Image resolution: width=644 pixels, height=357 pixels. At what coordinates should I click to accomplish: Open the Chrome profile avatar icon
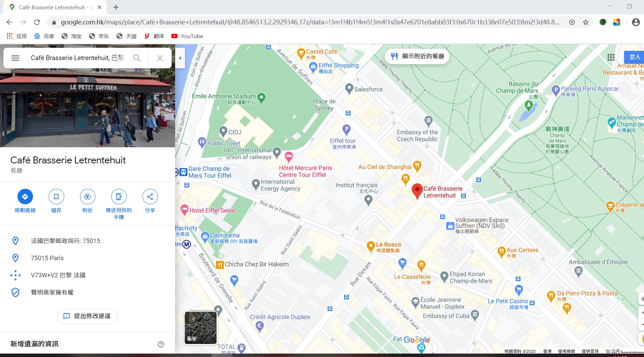point(636,22)
